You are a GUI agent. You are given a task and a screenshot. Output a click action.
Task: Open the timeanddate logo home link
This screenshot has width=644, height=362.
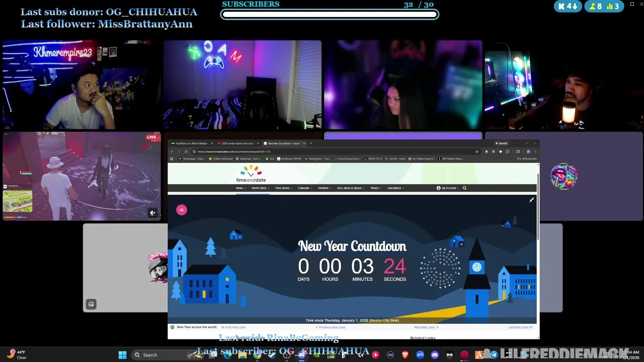tap(251, 174)
